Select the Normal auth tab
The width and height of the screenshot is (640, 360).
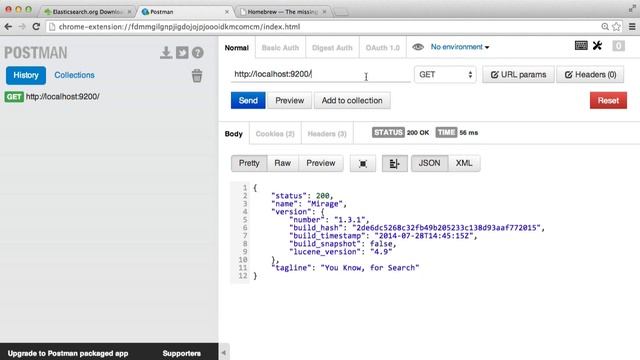tap(236, 48)
